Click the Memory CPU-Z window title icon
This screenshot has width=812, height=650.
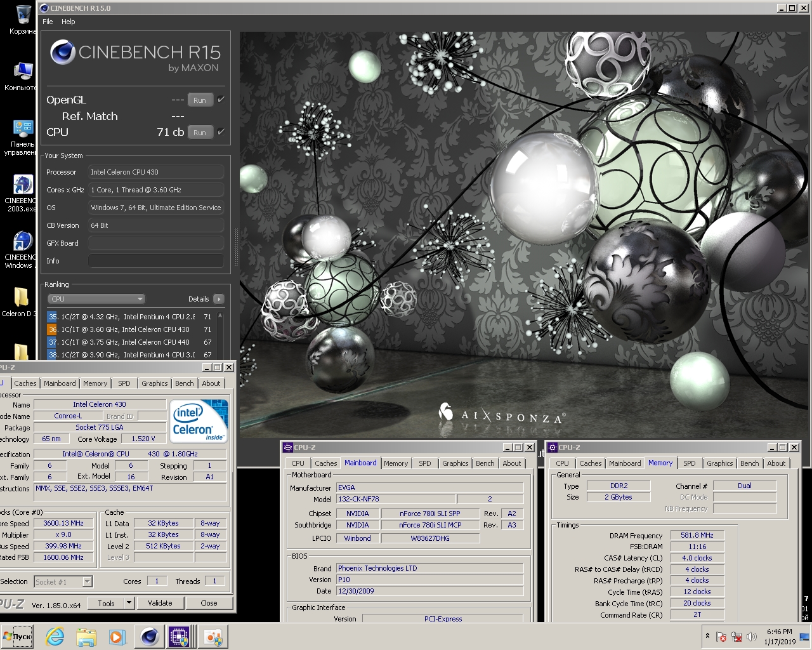(x=553, y=448)
